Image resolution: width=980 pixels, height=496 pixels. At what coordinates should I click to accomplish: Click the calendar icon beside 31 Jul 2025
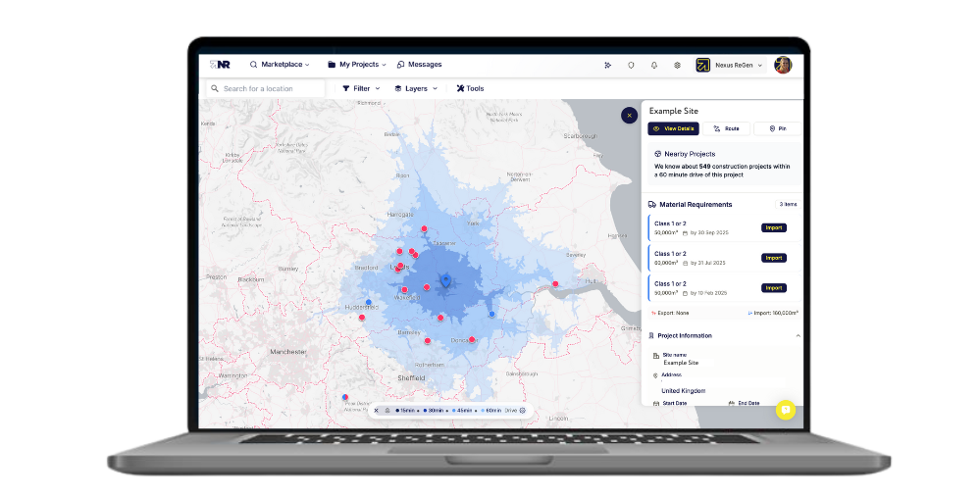click(685, 263)
